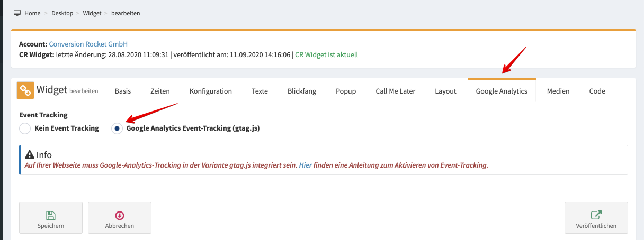
Task: Click the monitor icon beside Home breadcrumb
Action: pyautogui.click(x=17, y=13)
